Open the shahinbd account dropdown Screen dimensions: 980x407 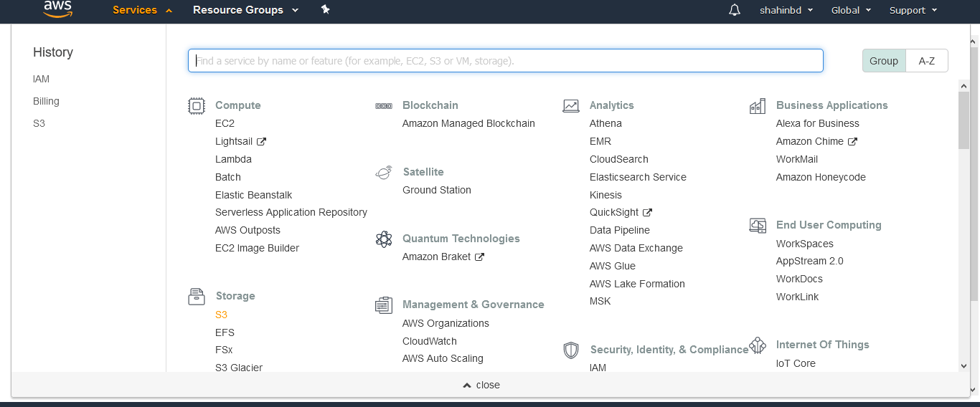tap(786, 10)
